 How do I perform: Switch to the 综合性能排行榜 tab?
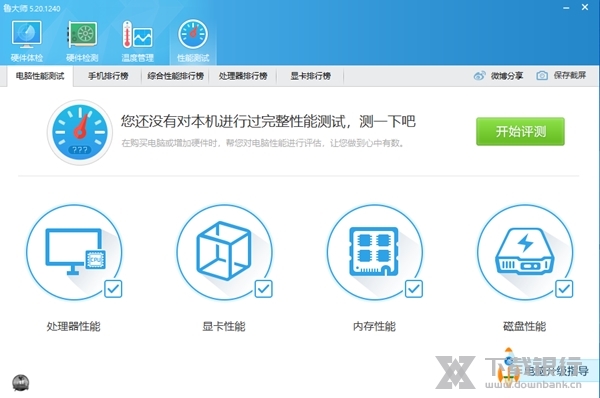point(175,76)
